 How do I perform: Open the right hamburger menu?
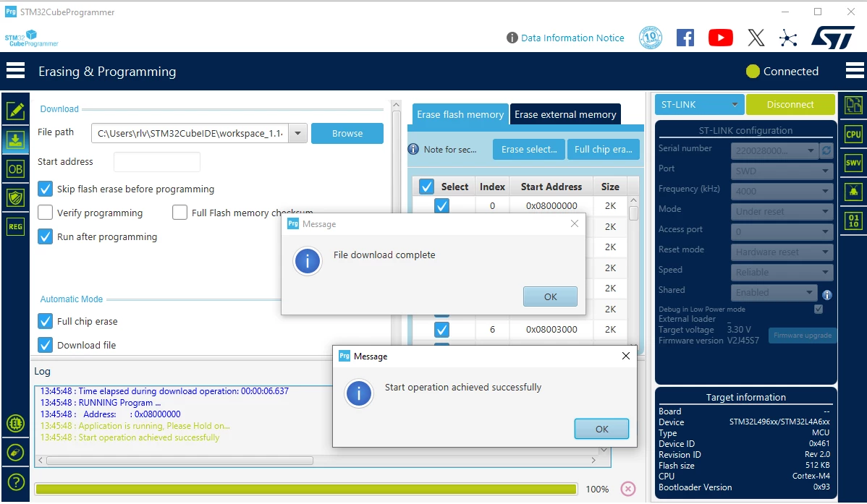[x=854, y=71]
